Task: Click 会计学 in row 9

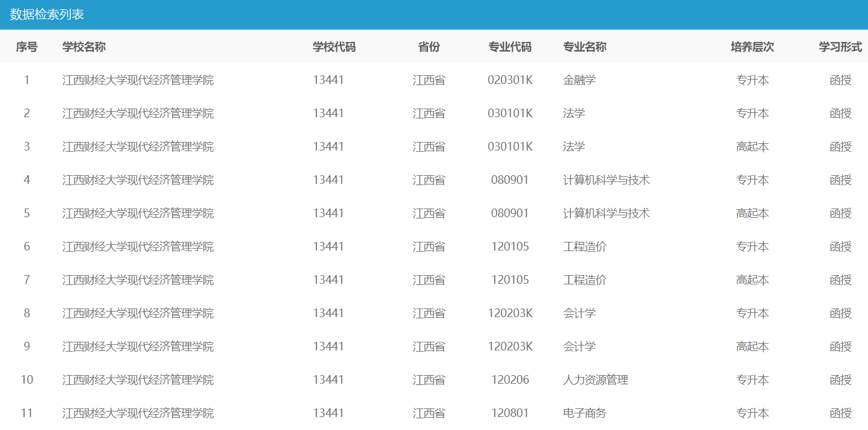Action: [x=580, y=347]
